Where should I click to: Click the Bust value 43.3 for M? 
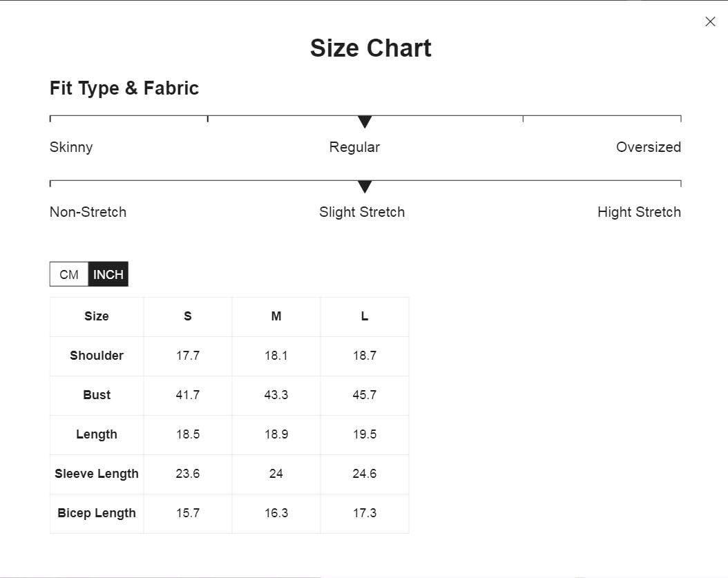tap(276, 395)
